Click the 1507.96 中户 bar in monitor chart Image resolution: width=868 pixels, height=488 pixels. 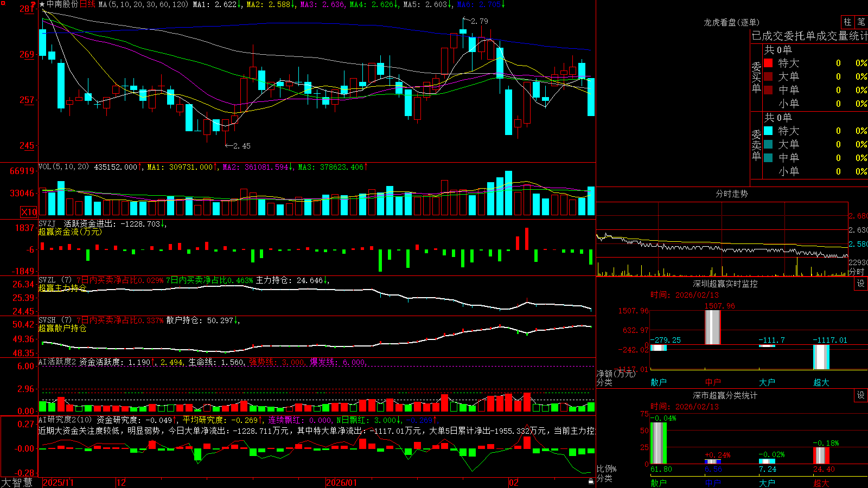713,327
